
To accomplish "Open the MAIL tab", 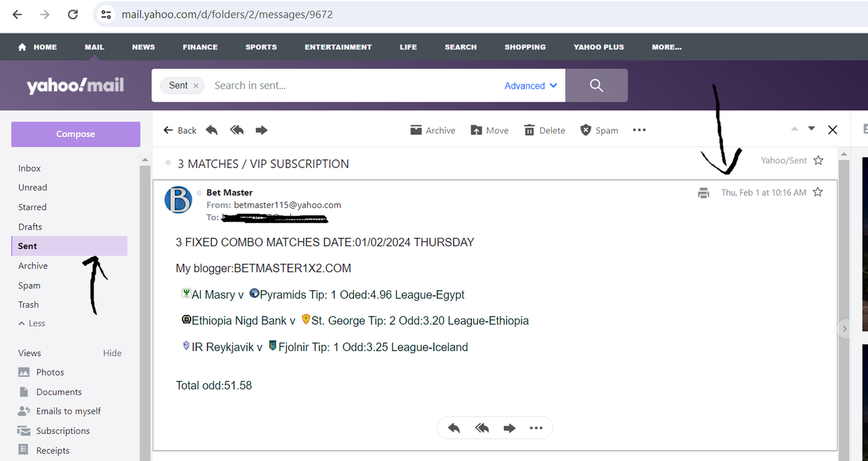I will (94, 47).
